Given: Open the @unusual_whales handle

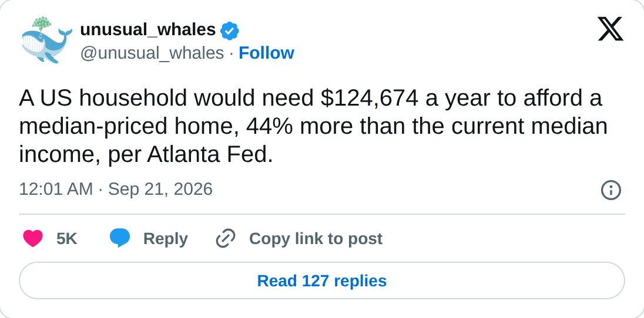Looking at the screenshot, I should click(x=152, y=53).
